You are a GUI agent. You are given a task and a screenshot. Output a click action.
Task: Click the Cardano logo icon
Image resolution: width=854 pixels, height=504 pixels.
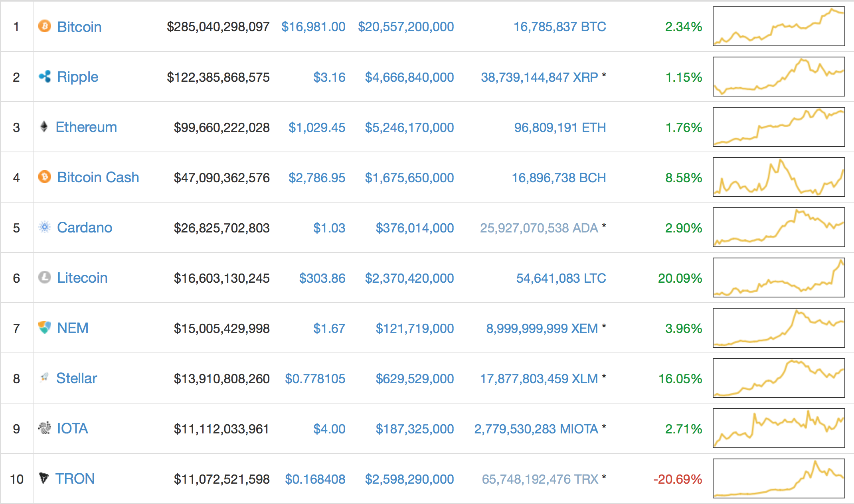tap(45, 227)
